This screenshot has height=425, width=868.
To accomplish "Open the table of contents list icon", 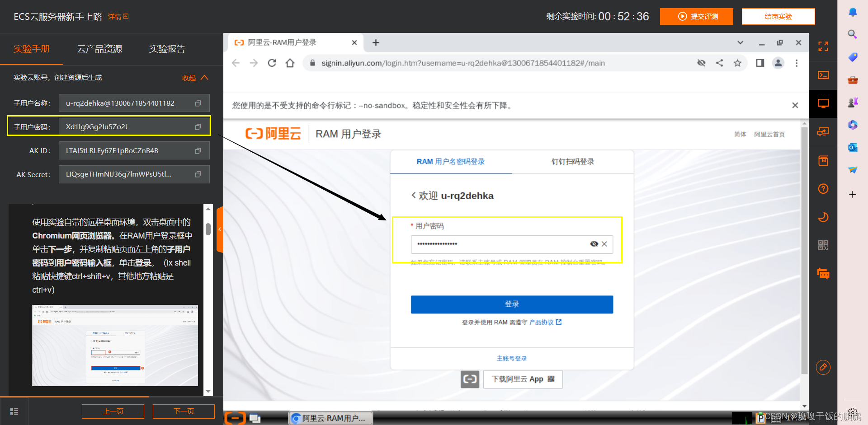I will pos(14,411).
